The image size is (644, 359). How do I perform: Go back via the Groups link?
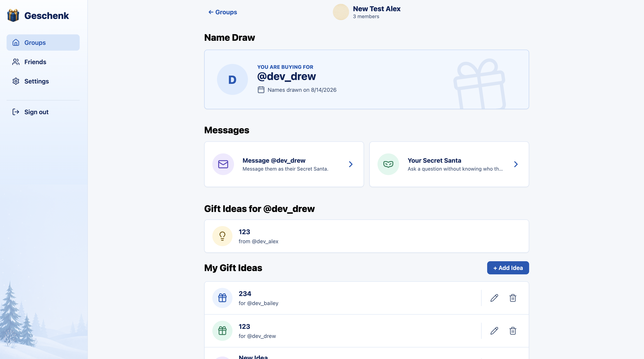pos(223,12)
